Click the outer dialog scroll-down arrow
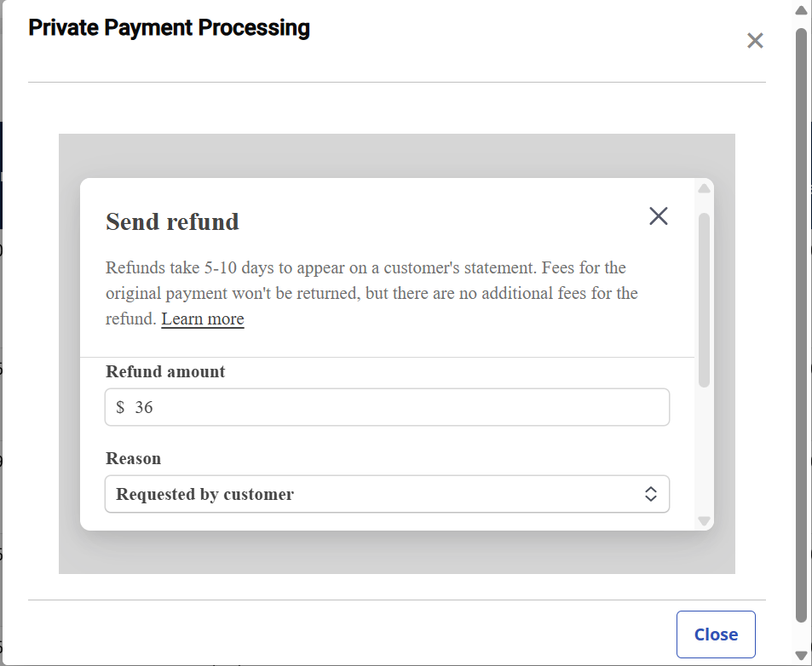The height and width of the screenshot is (666, 812). pyautogui.click(x=801, y=655)
